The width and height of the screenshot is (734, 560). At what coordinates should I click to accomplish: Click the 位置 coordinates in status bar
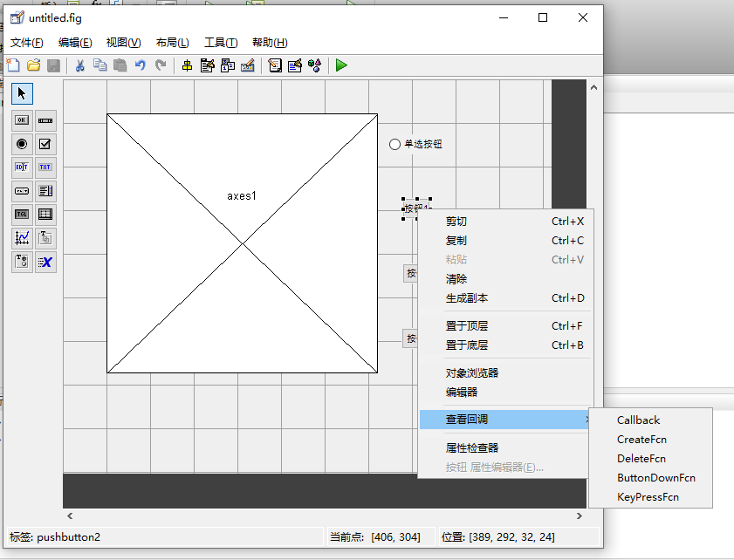498,537
